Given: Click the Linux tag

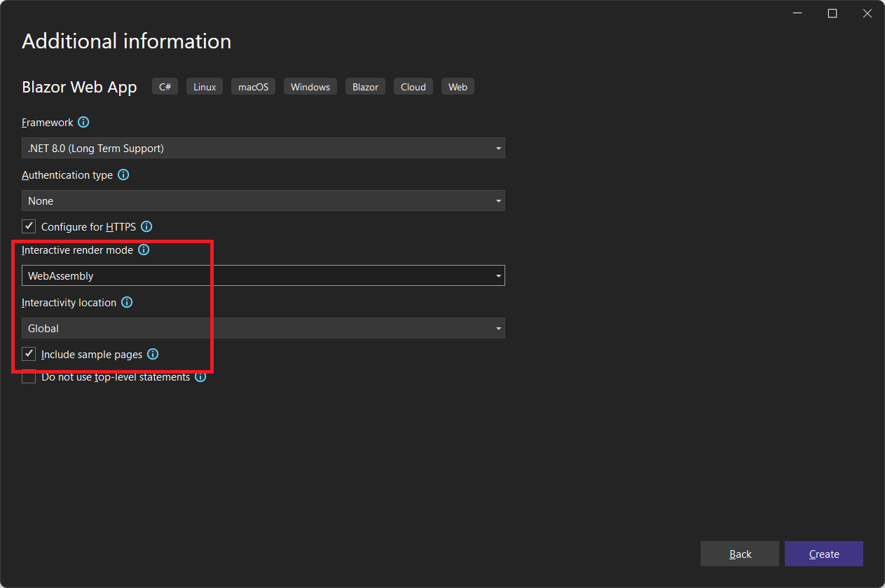Looking at the screenshot, I should (x=205, y=87).
